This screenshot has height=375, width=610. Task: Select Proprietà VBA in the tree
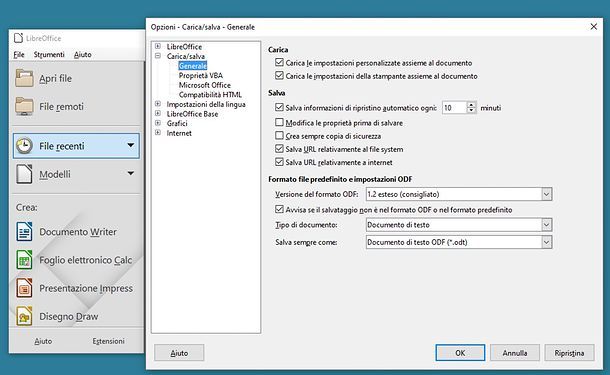pos(201,75)
